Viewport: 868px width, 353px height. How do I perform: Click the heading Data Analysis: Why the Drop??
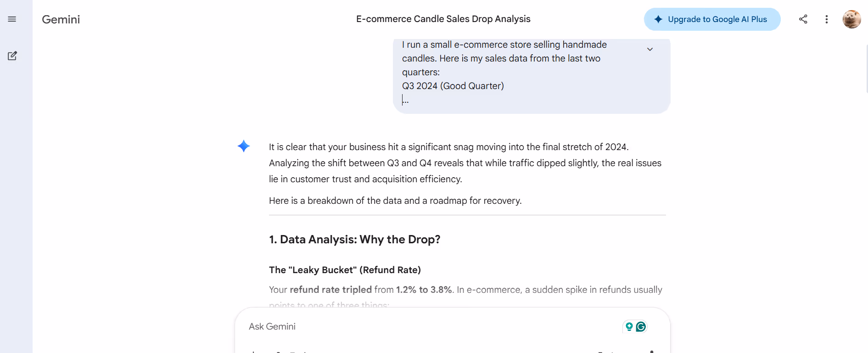[354, 240]
